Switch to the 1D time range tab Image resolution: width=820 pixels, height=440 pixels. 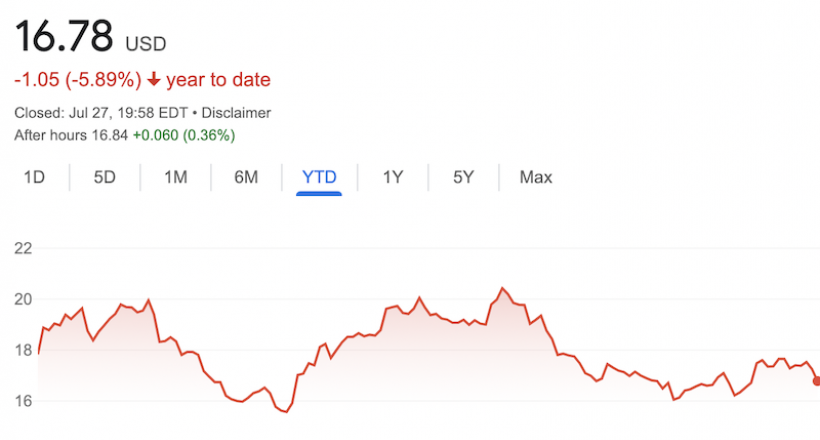point(34,177)
